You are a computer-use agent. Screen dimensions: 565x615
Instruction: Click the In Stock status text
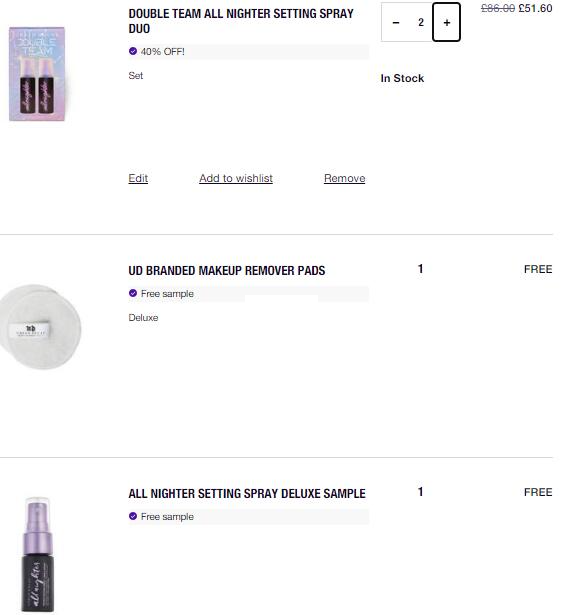pyautogui.click(x=402, y=78)
